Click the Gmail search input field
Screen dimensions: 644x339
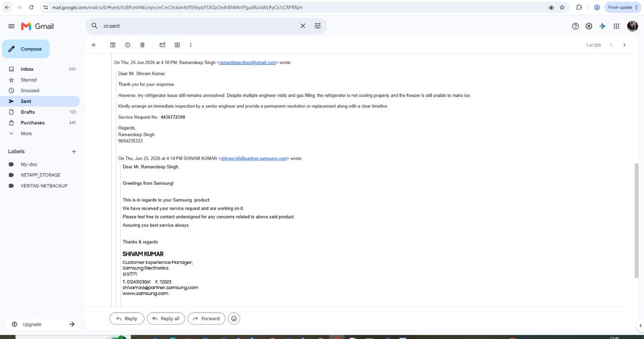[199, 26]
